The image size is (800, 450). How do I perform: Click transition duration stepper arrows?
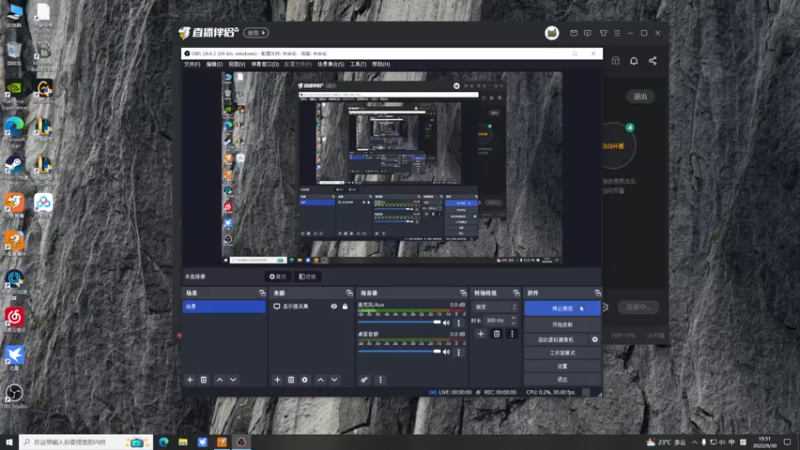tap(513, 320)
